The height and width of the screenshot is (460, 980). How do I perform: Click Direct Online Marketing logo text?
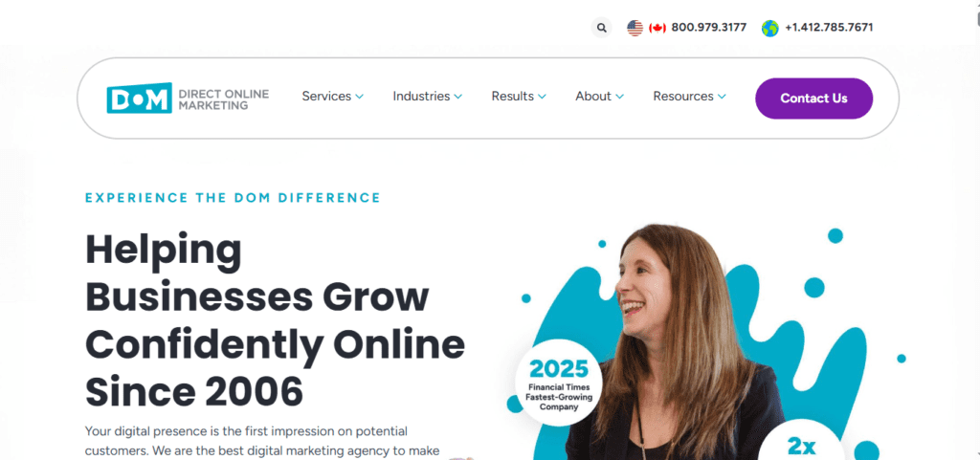click(x=224, y=99)
